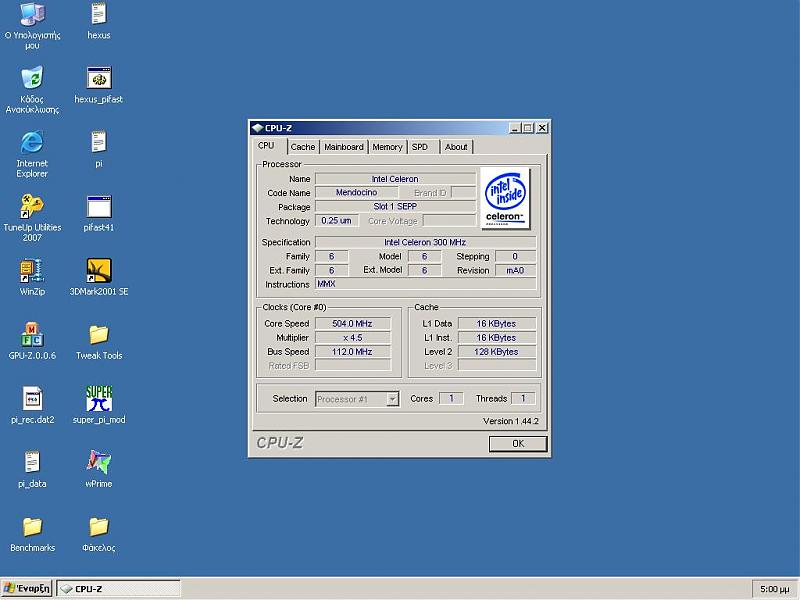Click the Έναρξη Start button
The height and width of the screenshot is (600, 800).
click(27, 588)
